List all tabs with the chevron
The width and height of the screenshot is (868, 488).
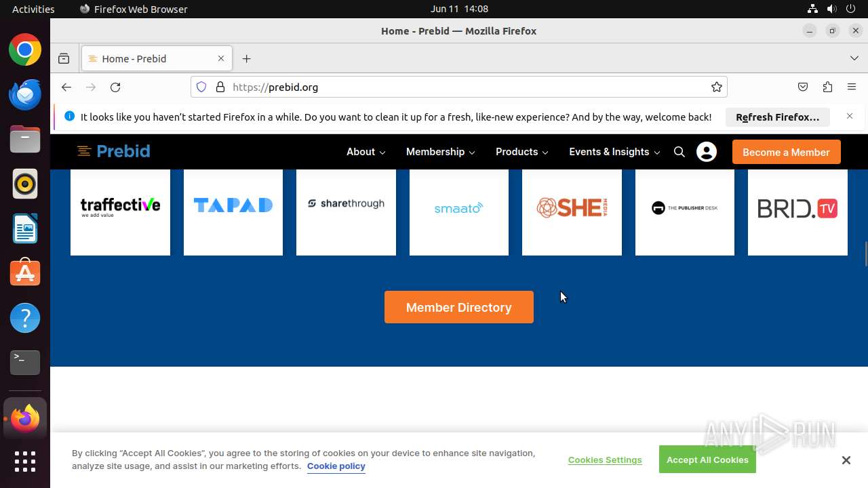pos(854,58)
